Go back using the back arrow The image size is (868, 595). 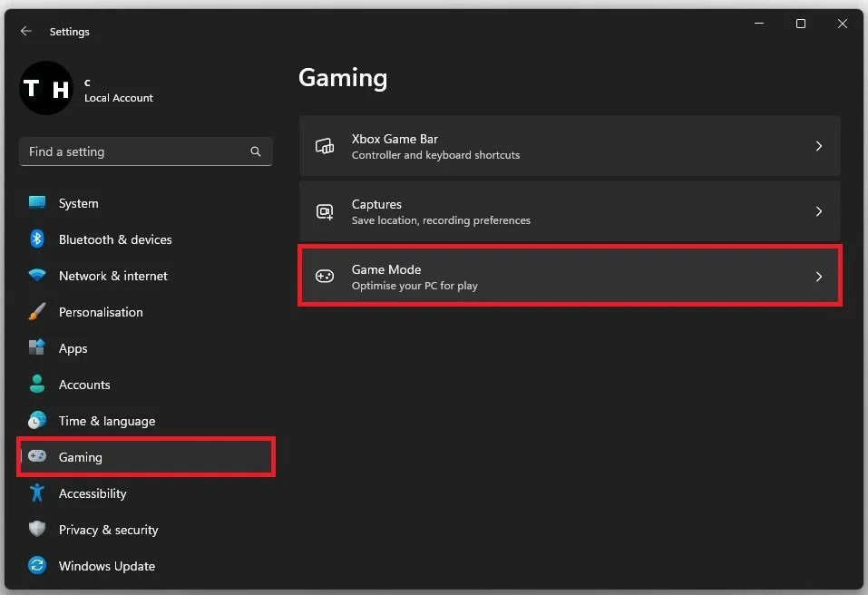[x=26, y=31]
